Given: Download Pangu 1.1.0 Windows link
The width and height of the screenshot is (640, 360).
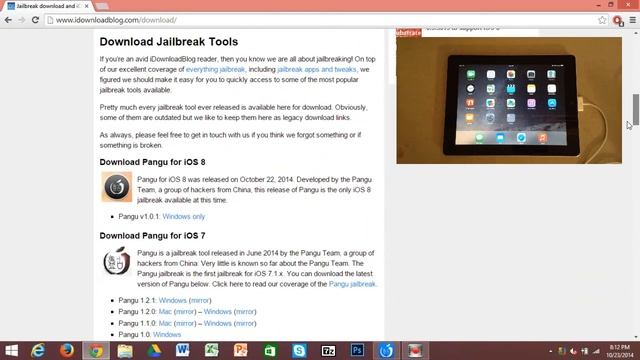Looking at the screenshot, I should pos(218,323).
